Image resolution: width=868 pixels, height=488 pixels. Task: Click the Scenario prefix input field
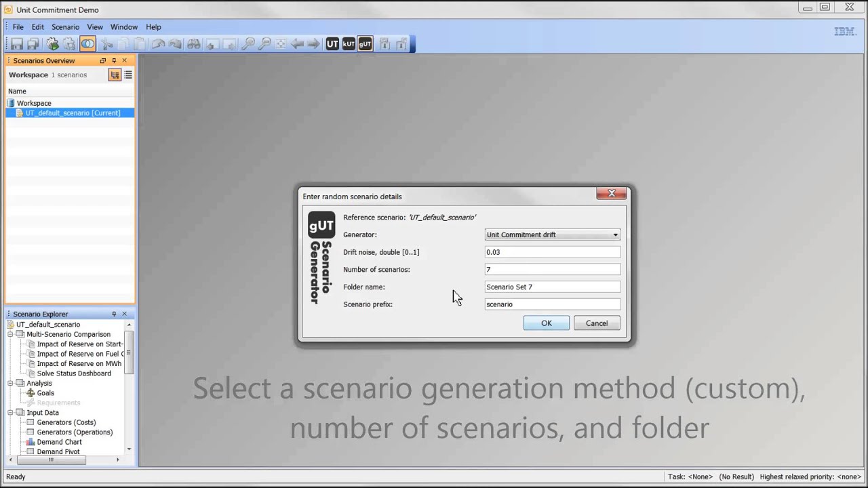click(553, 304)
